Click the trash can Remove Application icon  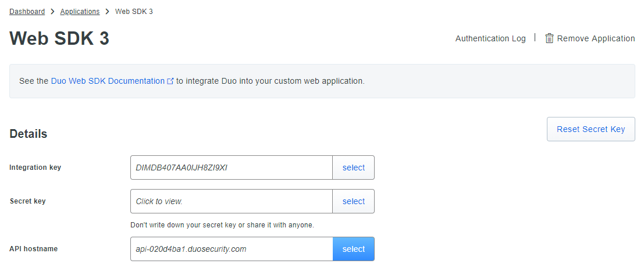click(549, 38)
